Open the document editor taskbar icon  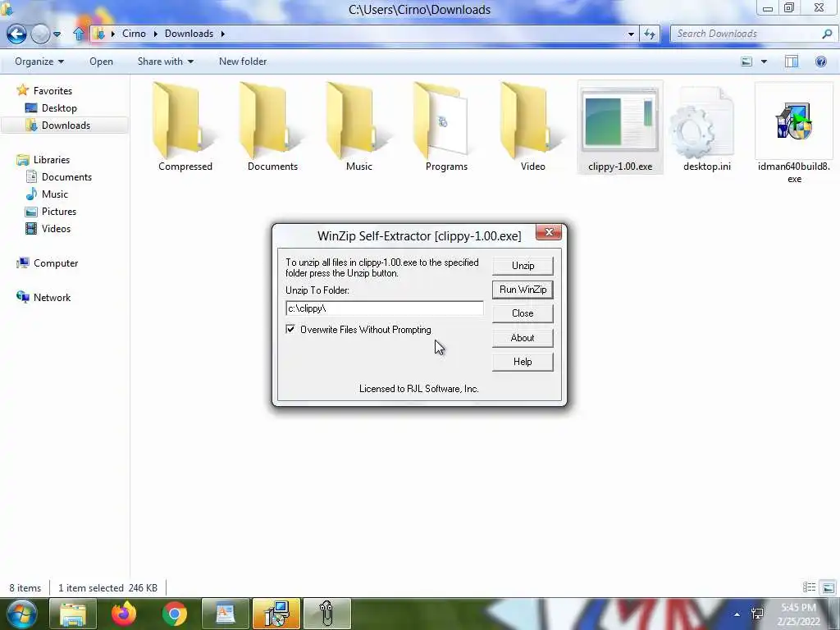pos(226,614)
